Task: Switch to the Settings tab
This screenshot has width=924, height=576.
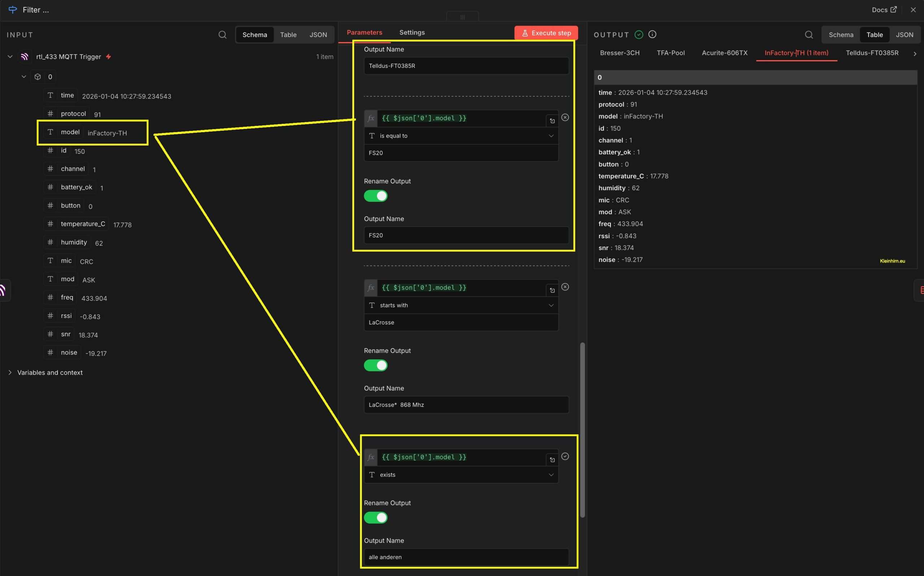Action: [412, 32]
